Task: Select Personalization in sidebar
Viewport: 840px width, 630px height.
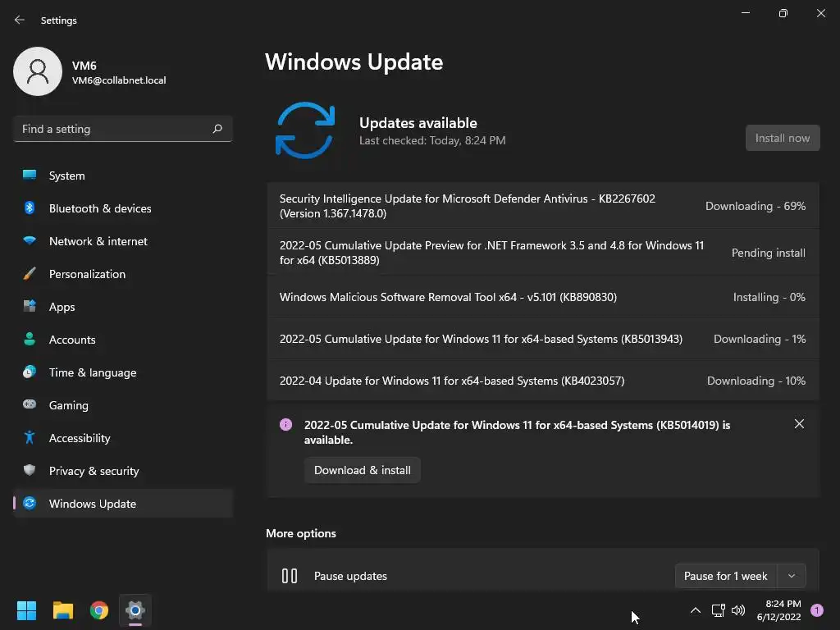Action: click(x=123, y=274)
